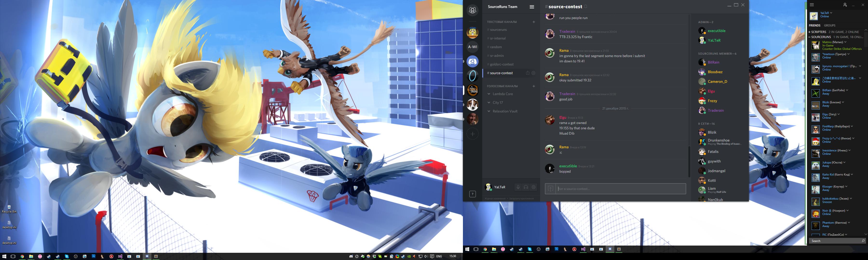Open Bloodvez in the member list
Screen dimensions: 868x260
(x=715, y=72)
